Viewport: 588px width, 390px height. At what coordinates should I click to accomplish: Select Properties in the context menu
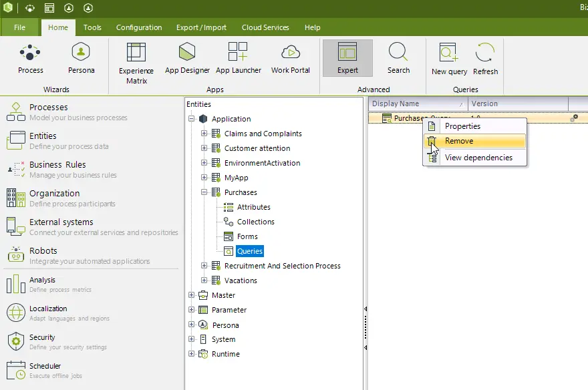point(475,126)
